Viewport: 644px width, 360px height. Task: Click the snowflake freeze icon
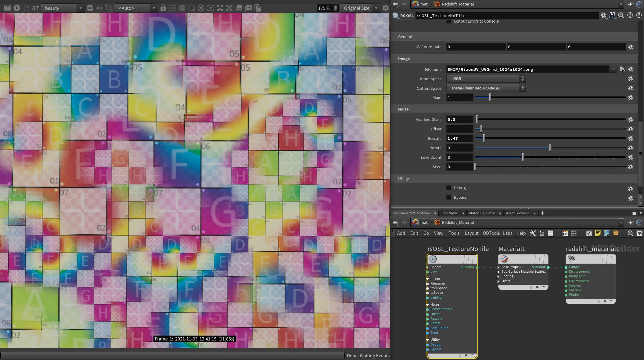coord(182,8)
